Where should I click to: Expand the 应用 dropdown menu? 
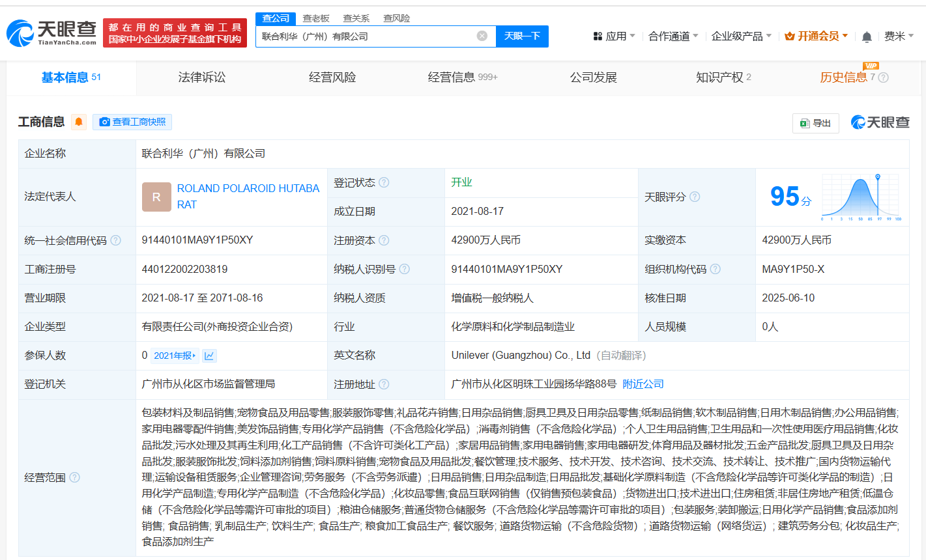click(614, 36)
